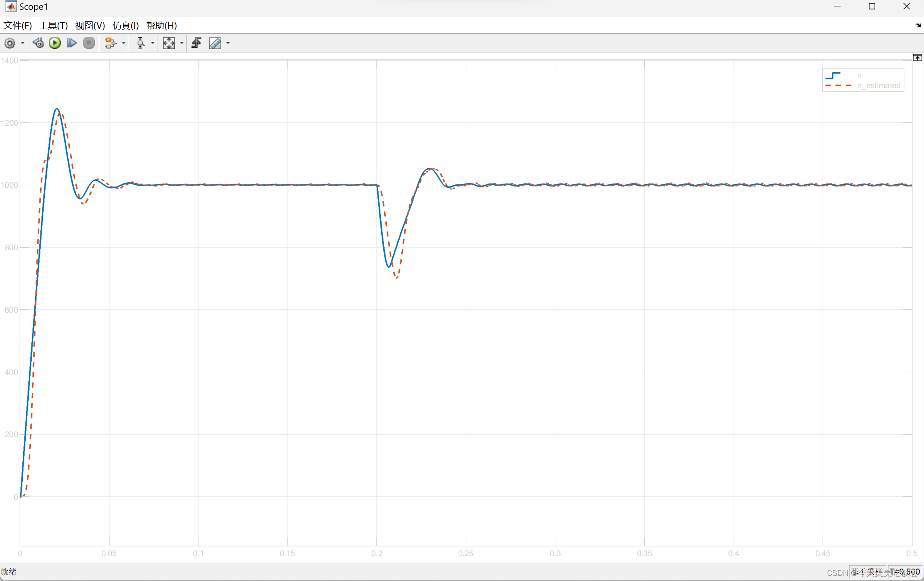Open the zoom tool dropdown arrow
The height and width of the screenshot is (581, 924).
(153, 43)
